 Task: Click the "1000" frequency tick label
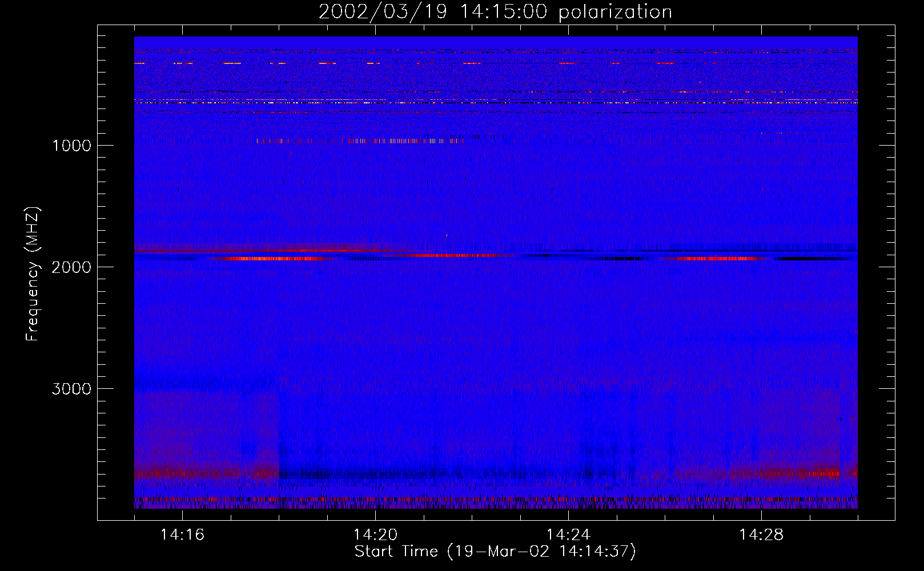(71, 146)
